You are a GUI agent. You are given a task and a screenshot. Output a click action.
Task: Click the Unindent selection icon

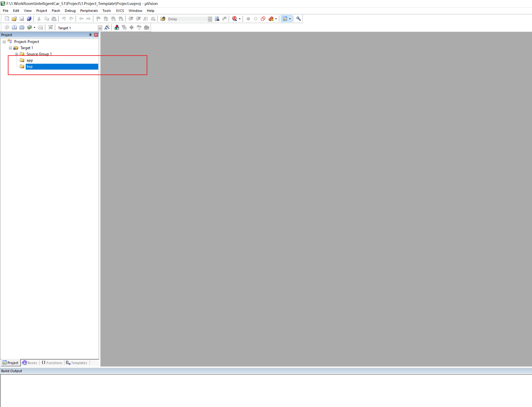coord(138,19)
